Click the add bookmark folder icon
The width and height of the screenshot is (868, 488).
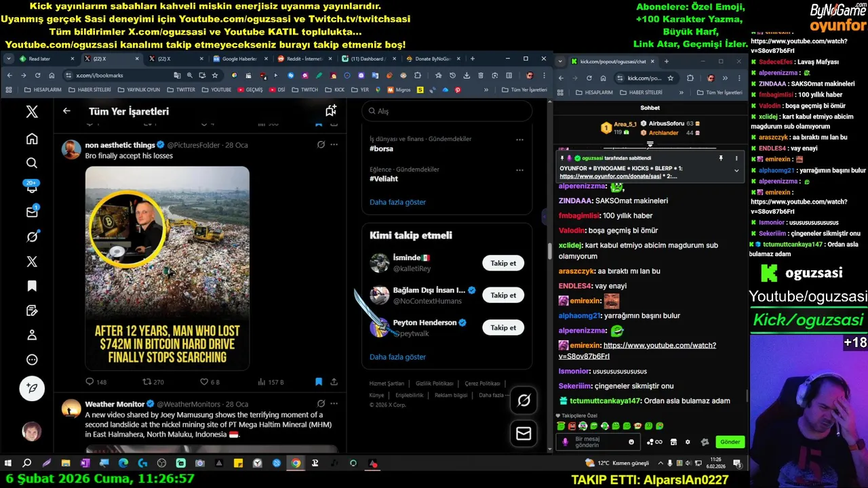[x=330, y=110]
